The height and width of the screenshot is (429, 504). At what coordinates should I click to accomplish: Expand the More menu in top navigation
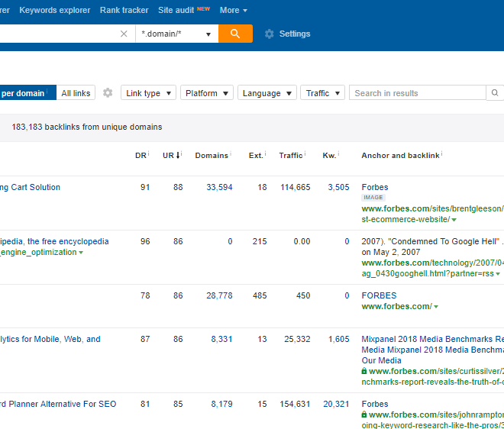pyautogui.click(x=234, y=10)
